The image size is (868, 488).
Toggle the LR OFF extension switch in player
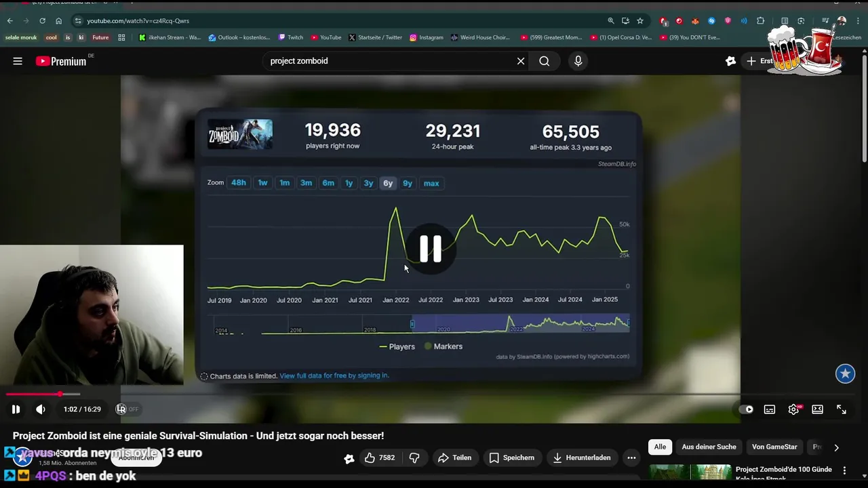tap(127, 409)
